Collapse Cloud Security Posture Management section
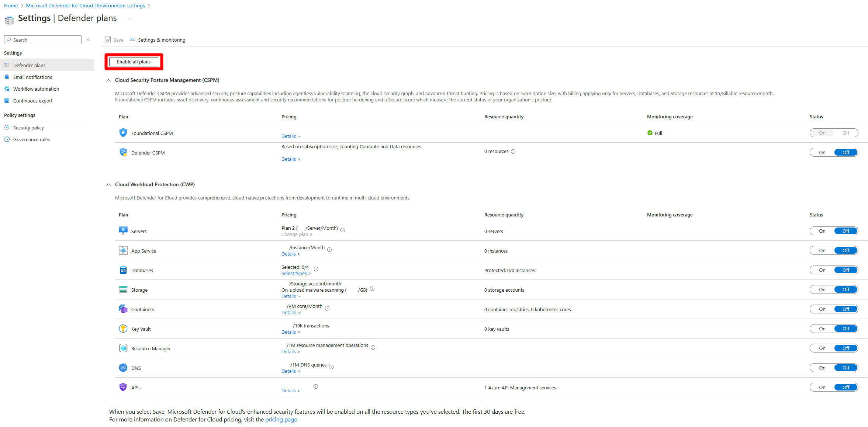The image size is (868, 427). coord(108,80)
